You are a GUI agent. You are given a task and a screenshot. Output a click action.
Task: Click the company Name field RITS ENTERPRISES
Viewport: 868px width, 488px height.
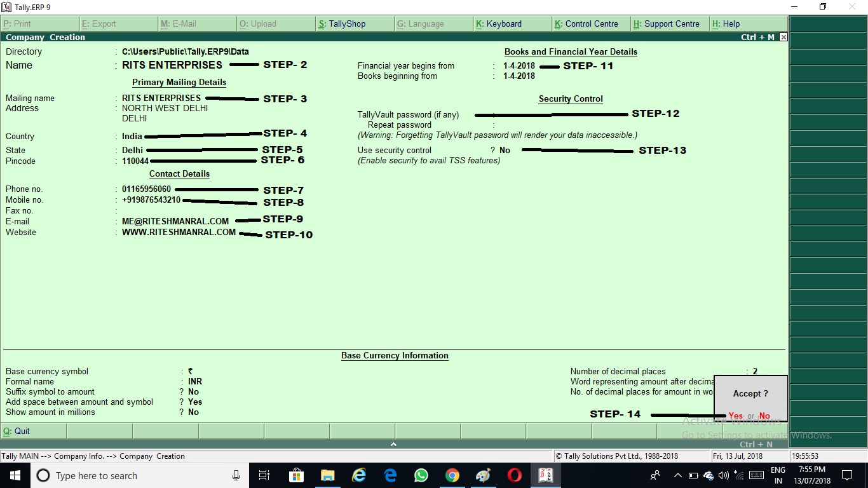click(x=172, y=65)
